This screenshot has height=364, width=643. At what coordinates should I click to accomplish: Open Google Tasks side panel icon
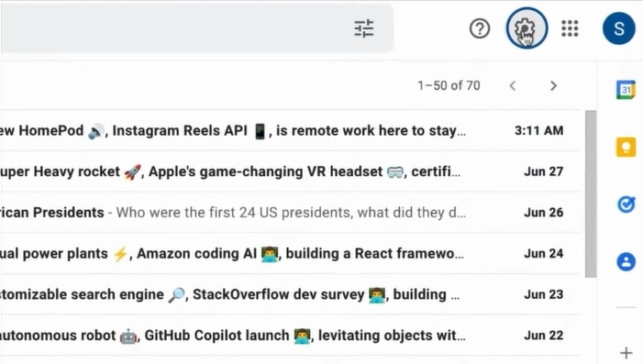[626, 204]
